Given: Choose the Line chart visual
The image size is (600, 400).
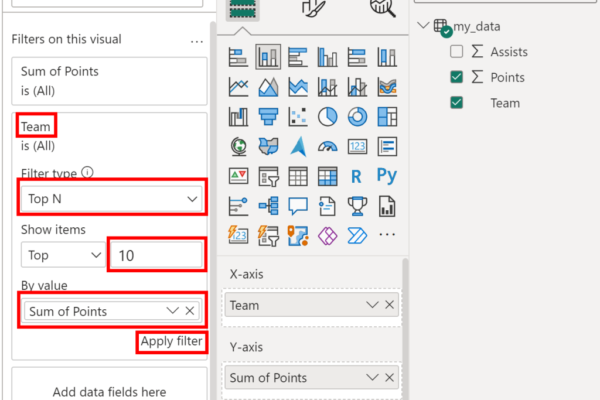Looking at the screenshot, I should 238,87.
